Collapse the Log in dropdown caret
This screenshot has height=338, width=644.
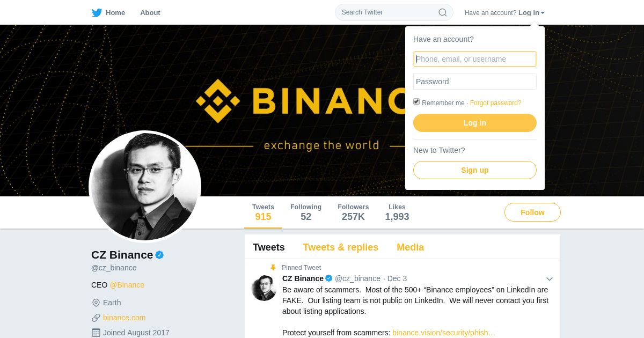(x=543, y=13)
